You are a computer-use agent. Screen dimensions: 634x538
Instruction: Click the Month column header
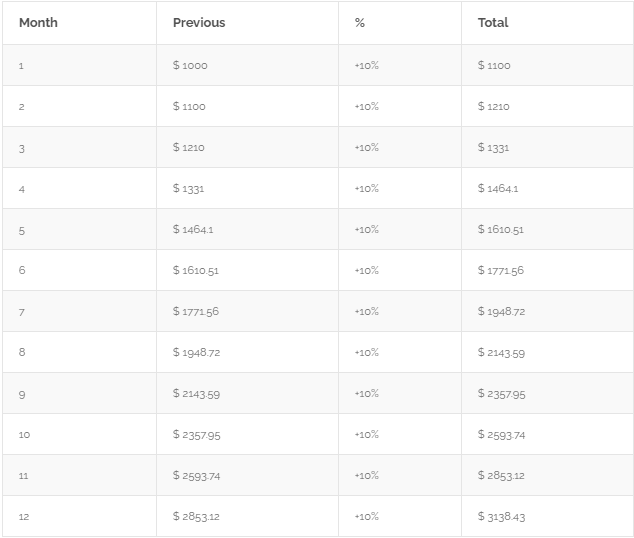click(x=38, y=22)
